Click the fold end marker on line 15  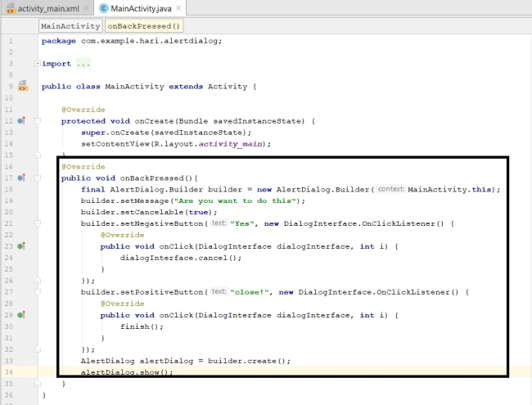click(38, 155)
